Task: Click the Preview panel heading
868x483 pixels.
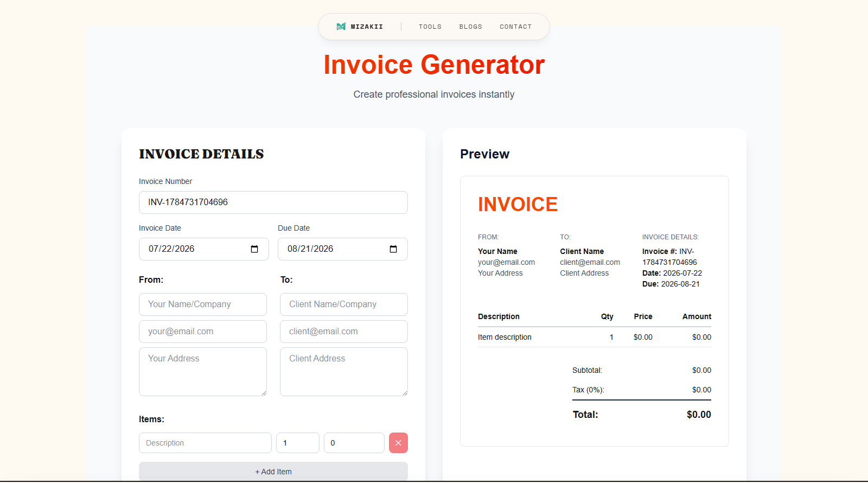Action: pyautogui.click(x=485, y=154)
